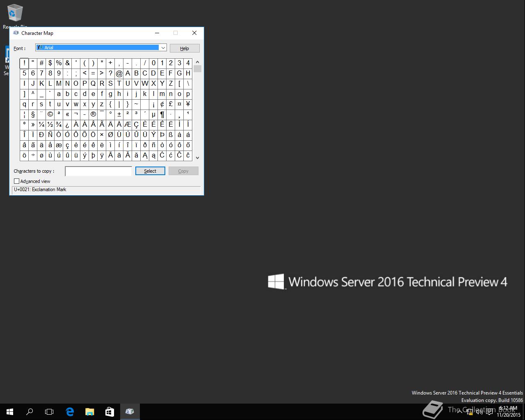Viewport: 525px width, 420px height.
Task: Select the ± plus-minus character
Action: [x=119, y=114]
